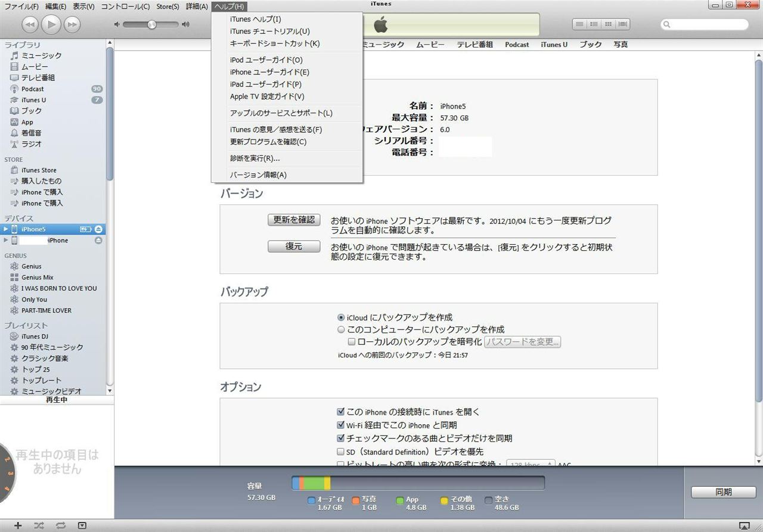Switch to the ムービー device tab
Viewport: 763px width, 532px height.
(430, 45)
